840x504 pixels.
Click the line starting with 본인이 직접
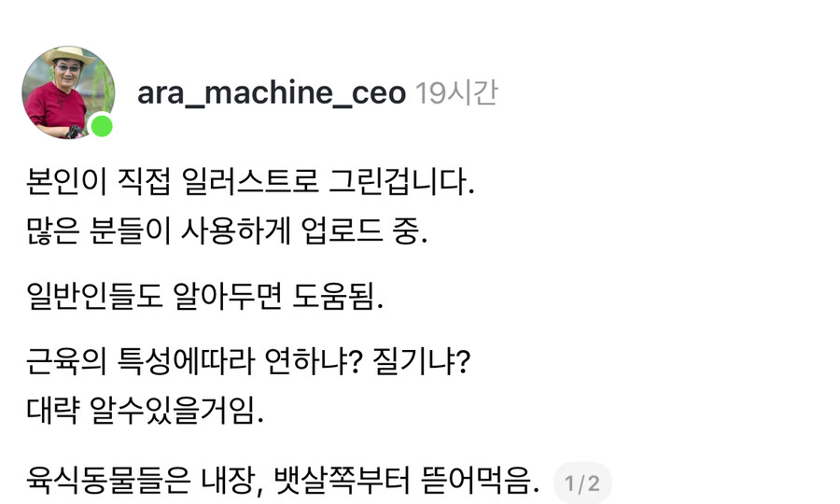click(250, 181)
